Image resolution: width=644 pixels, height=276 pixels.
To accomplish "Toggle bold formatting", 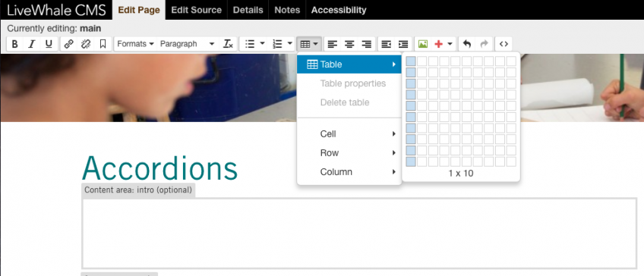I will pyautogui.click(x=14, y=44).
